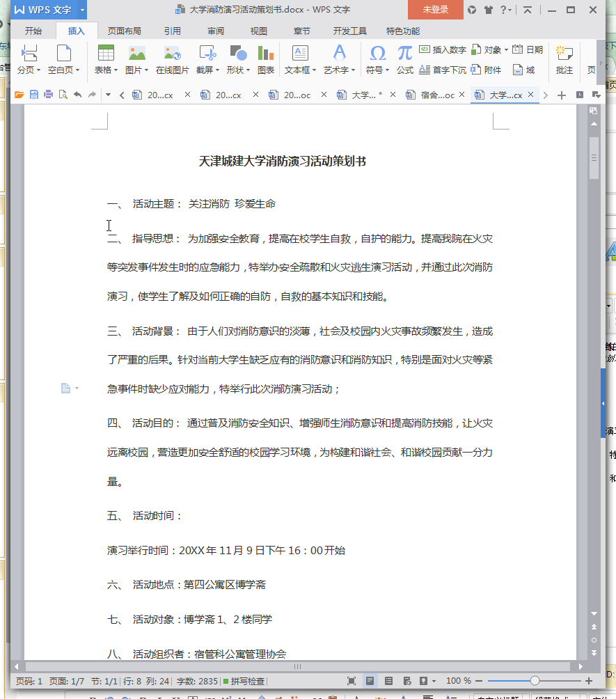The width and height of the screenshot is (616, 699).
Task: Toggle 拼写检查 spell check in status bar
Action: click(244, 681)
